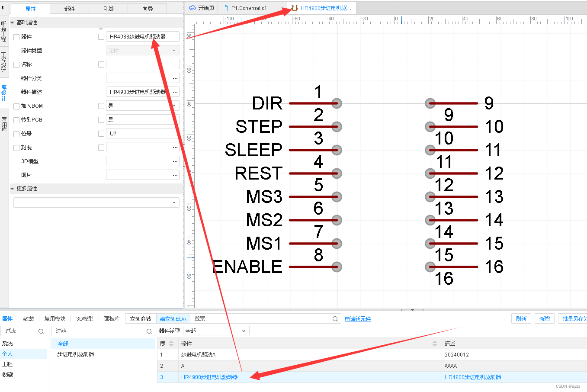Collapse the bottom library panel handle
This screenshot has height=392, width=587.
coord(412,310)
